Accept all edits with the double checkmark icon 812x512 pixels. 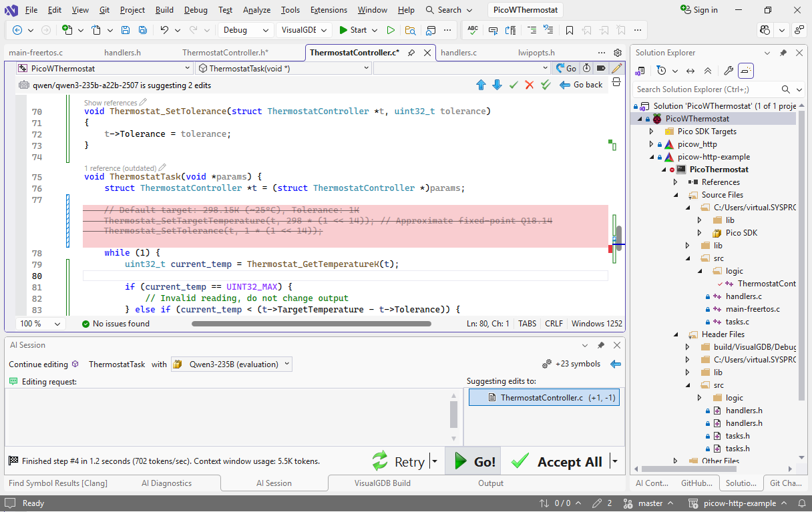click(x=546, y=85)
